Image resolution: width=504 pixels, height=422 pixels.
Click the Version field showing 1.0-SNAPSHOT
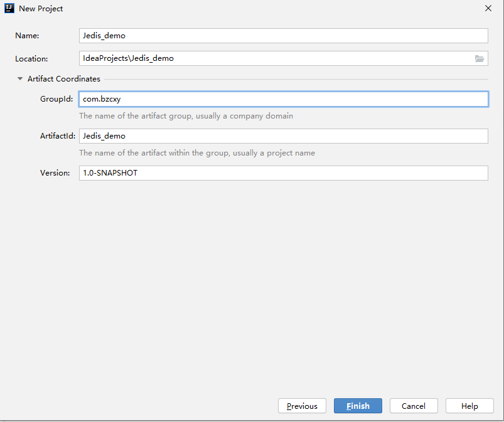284,173
